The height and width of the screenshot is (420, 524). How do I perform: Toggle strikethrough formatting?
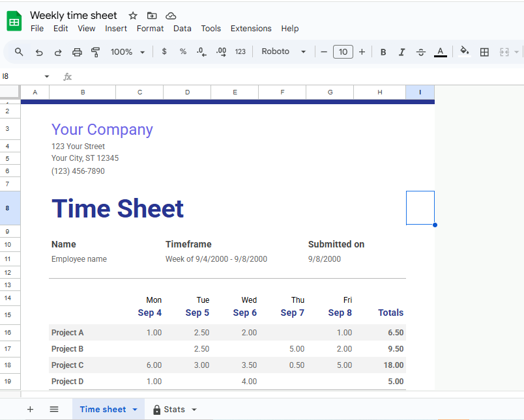click(421, 52)
